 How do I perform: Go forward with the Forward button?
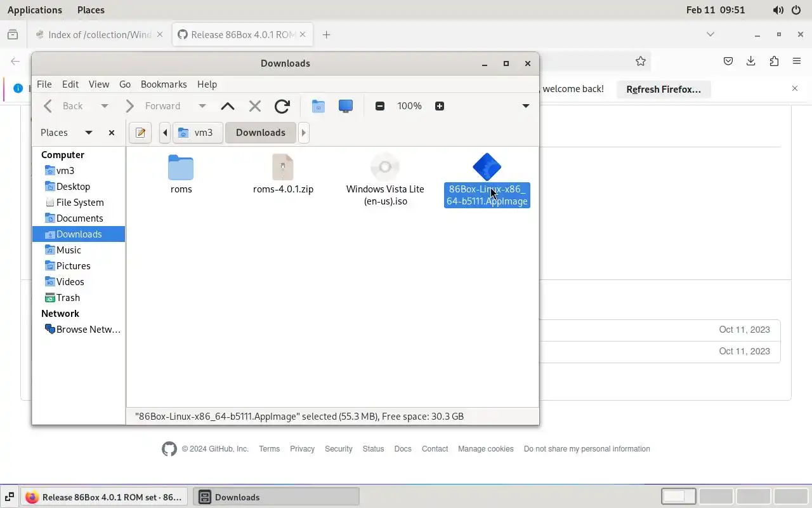155,106
